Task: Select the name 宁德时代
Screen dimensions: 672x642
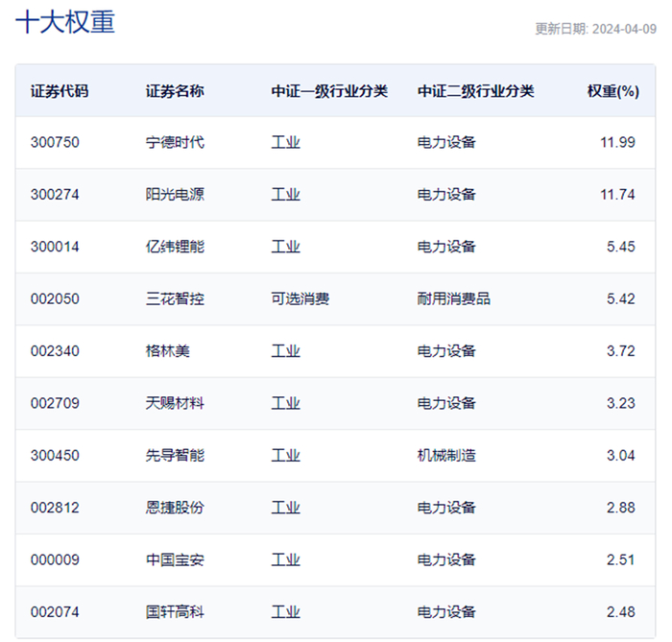Action: [175, 142]
